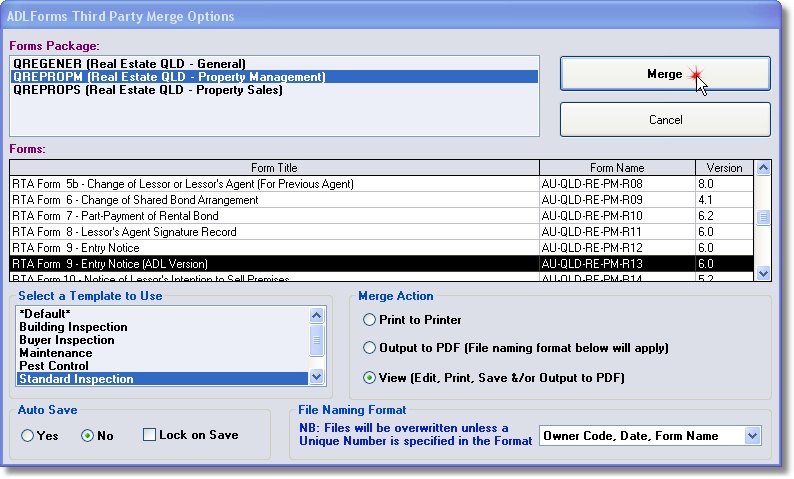Click version 4.1 cell
The height and width of the screenshot is (479, 794).
pyautogui.click(x=724, y=200)
